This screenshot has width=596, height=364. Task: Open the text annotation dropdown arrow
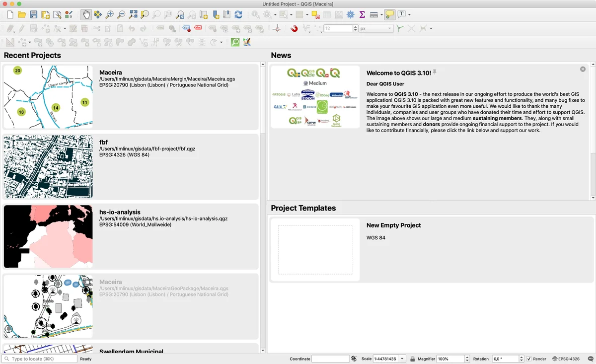click(x=409, y=15)
